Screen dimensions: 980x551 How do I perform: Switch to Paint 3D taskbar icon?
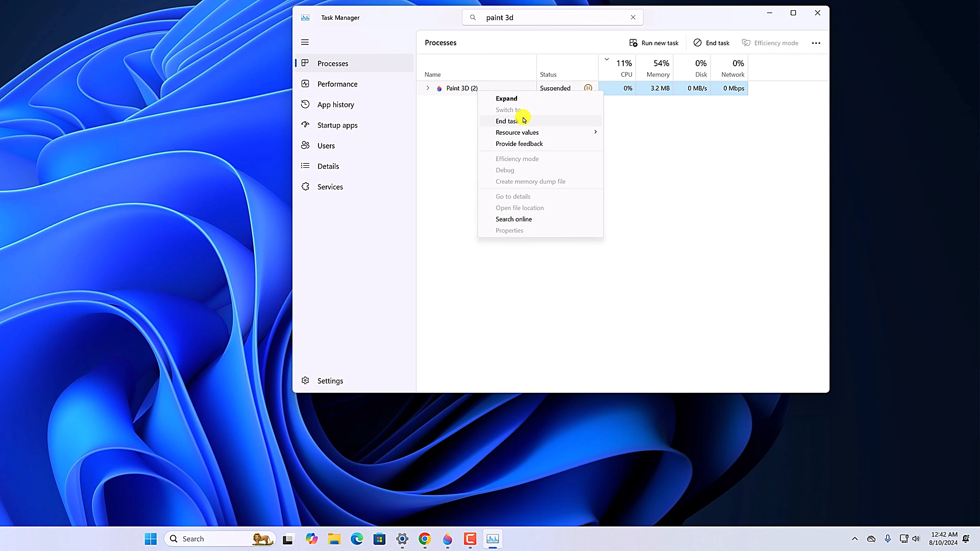[x=447, y=539]
